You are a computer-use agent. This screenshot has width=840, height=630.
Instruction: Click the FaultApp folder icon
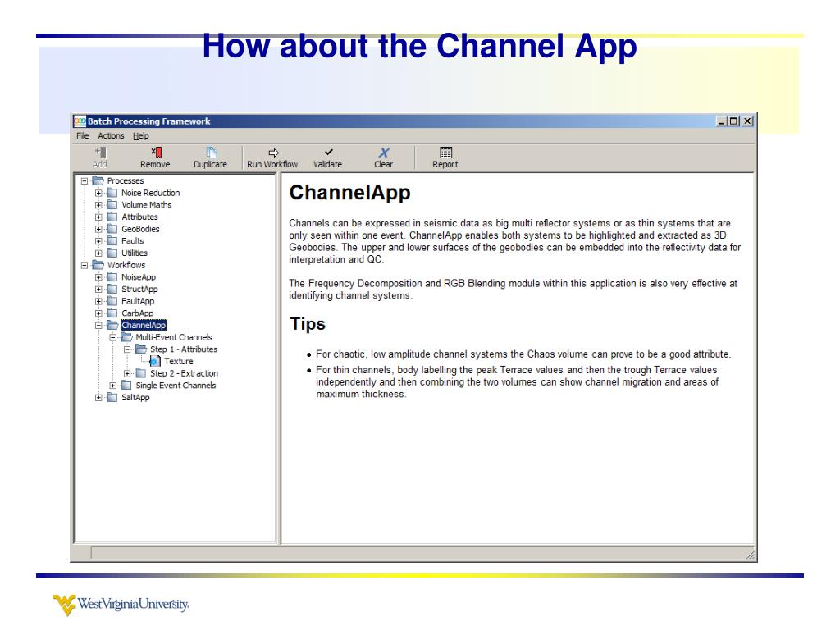pos(112,301)
